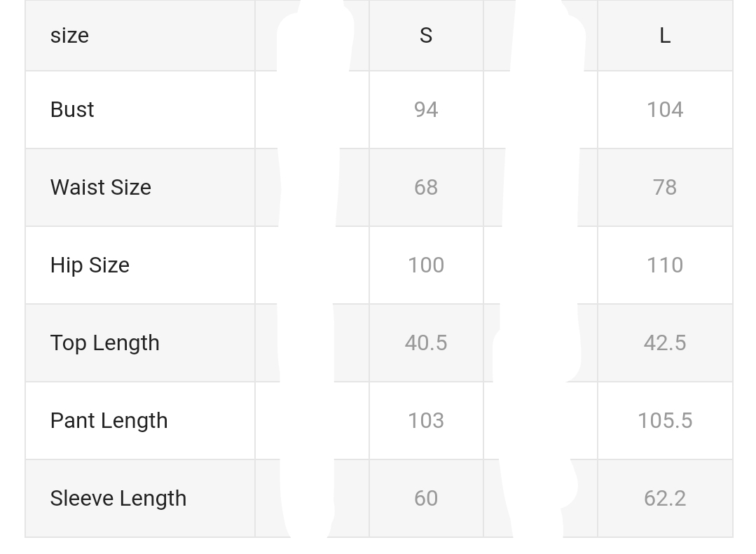Click hip value 110 for size L
This screenshot has width=756, height=554.
(665, 265)
